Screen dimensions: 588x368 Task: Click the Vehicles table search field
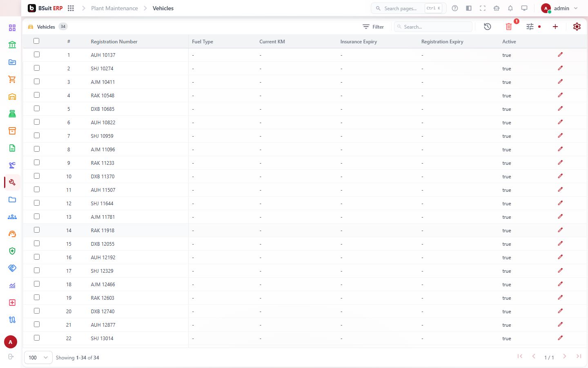click(x=433, y=27)
